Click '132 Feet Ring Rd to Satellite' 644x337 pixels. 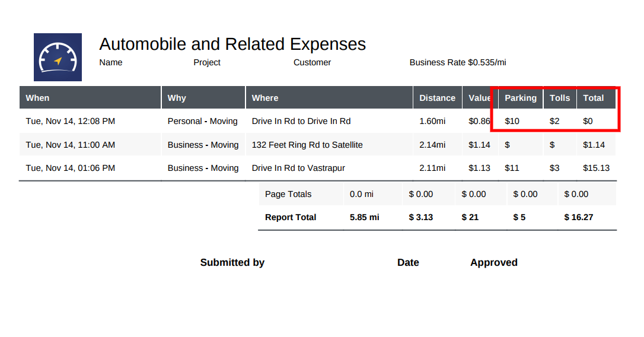click(307, 145)
